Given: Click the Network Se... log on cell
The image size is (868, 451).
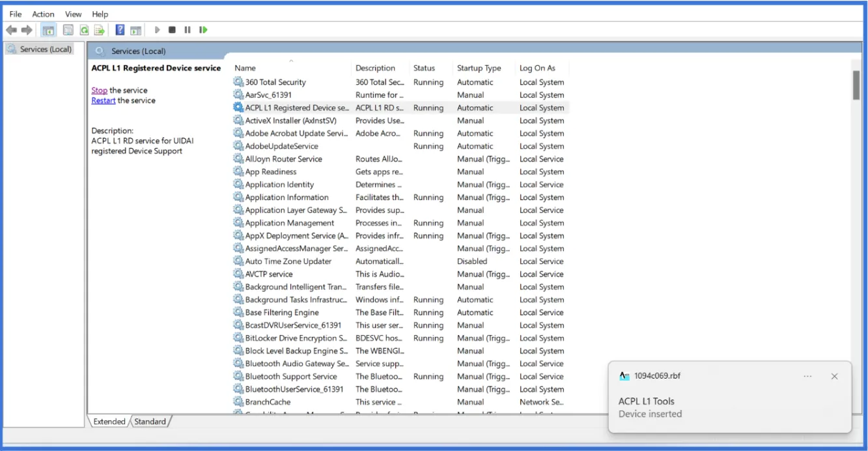Looking at the screenshot, I should click(x=541, y=402).
